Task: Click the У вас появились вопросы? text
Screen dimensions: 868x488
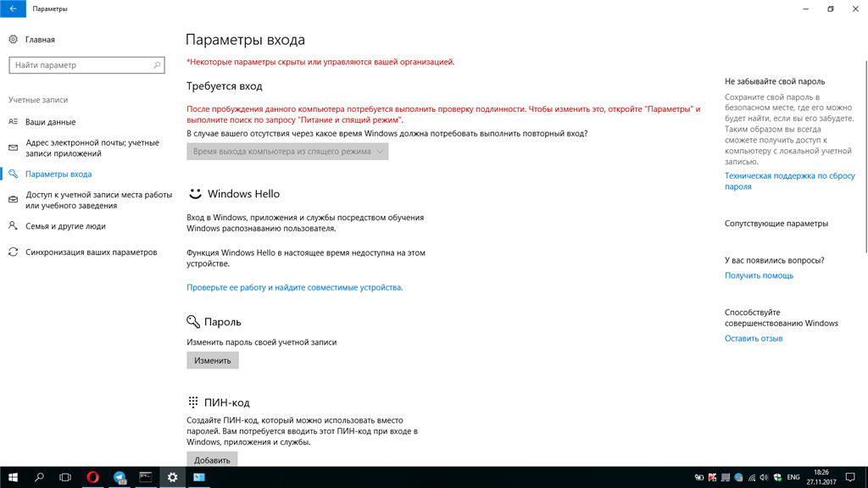Action: 775,260
